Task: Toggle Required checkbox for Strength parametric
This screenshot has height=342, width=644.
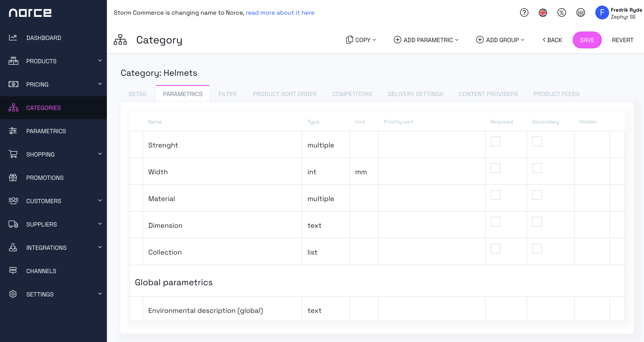Action: click(x=496, y=141)
